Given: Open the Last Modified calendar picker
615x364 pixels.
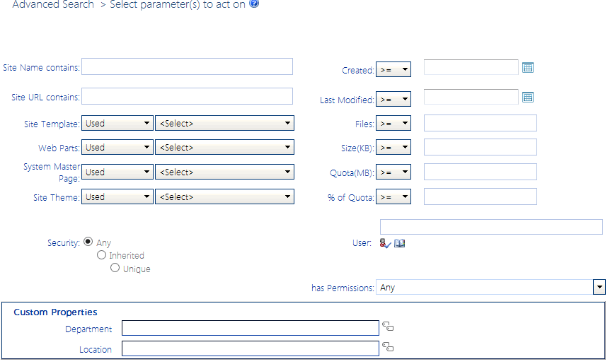Looking at the screenshot, I should point(527,98).
